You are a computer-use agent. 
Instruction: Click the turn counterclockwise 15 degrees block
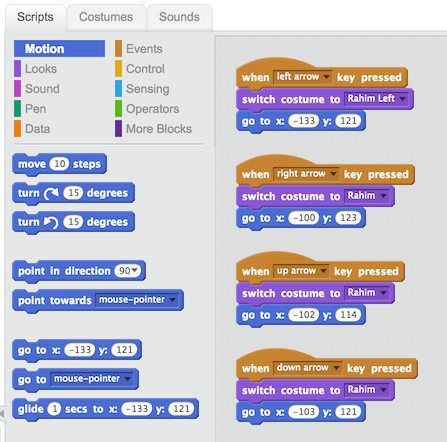tap(73, 222)
